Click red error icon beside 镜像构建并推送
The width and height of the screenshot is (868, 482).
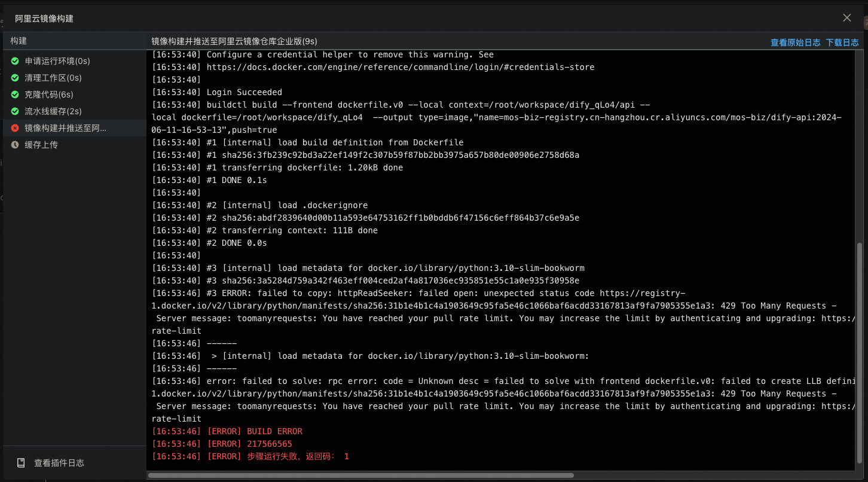[x=15, y=128]
